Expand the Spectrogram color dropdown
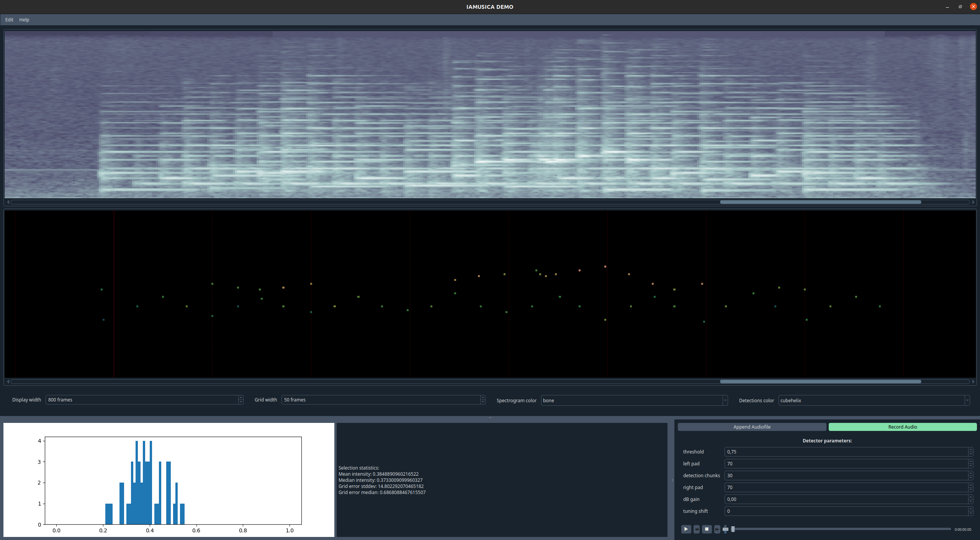This screenshot has height=540, width=980. click(x=725, y=400)
